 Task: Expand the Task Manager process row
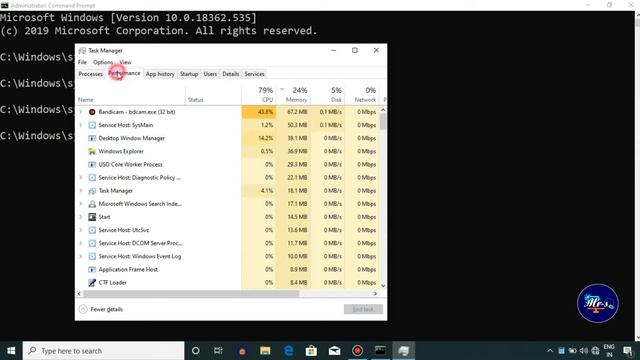point(81,191)
